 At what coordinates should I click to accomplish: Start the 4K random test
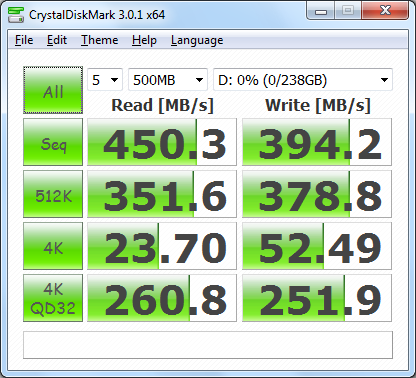click(x=53, y=246)
